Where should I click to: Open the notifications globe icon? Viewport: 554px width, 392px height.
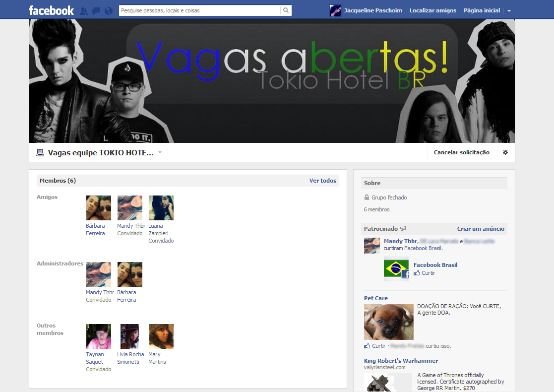(109, 11)
